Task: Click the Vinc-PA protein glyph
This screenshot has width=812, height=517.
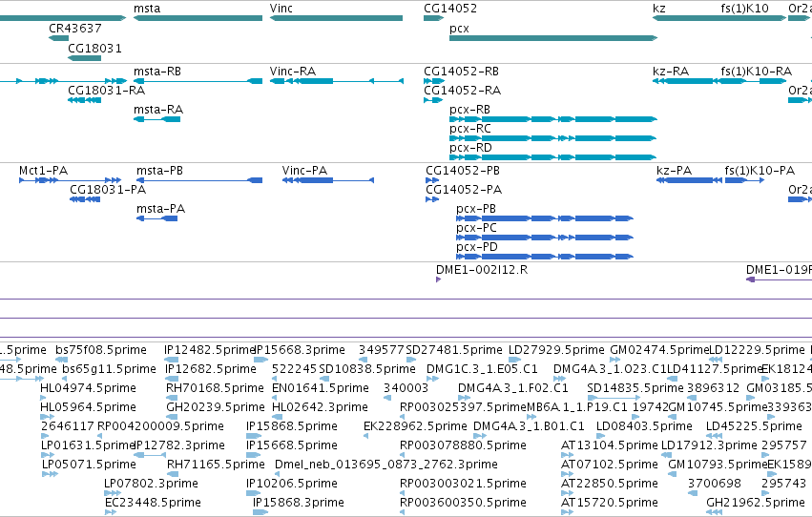Action: click(x=328, y=180)
